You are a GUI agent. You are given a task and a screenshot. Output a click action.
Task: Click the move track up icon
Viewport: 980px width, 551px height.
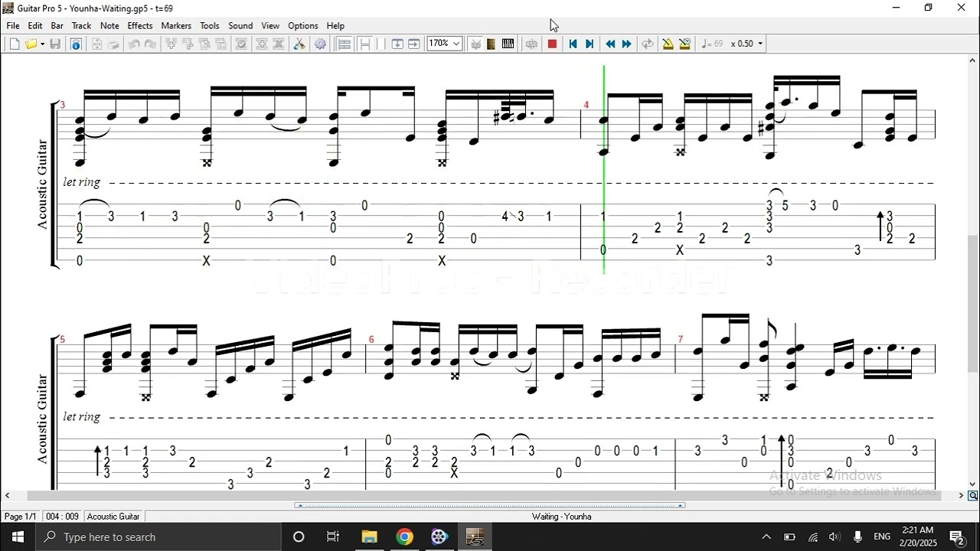[204, 44]
